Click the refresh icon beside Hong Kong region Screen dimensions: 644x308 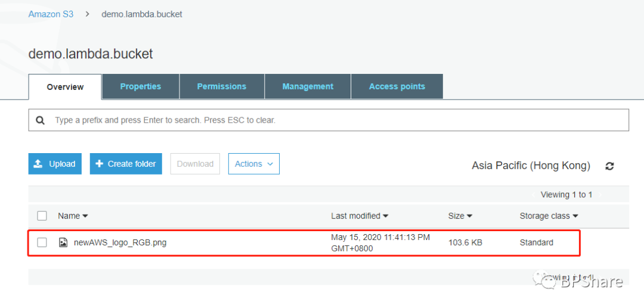click(x=609, y=166)
